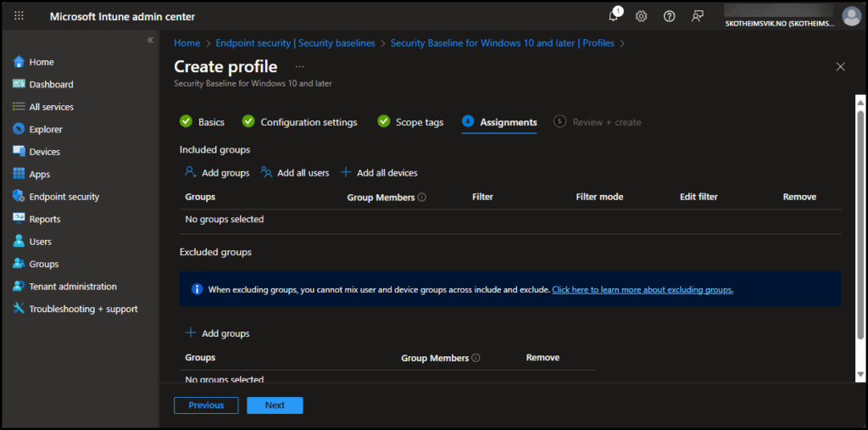Switch to the Basics step
This screenshot has height=430, width=868.
click(202, 122)
